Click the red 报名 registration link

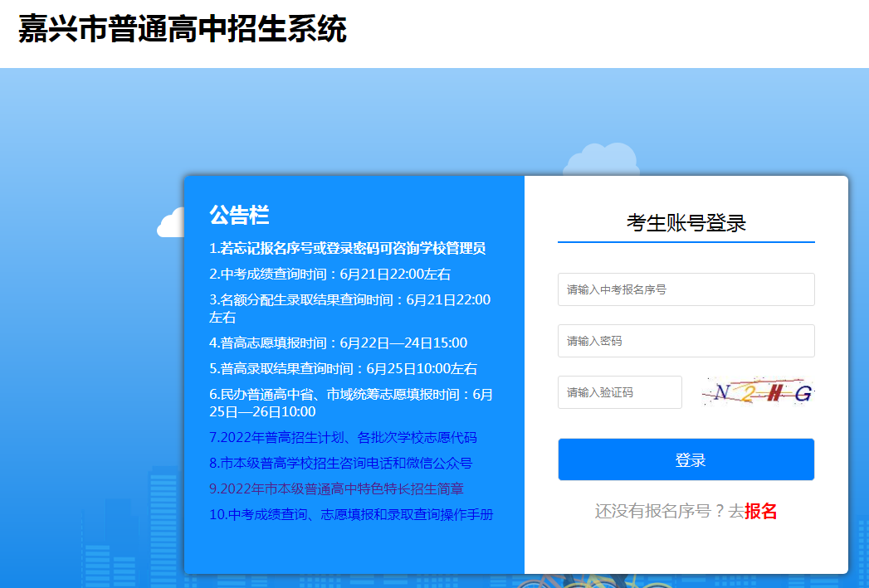760,511
